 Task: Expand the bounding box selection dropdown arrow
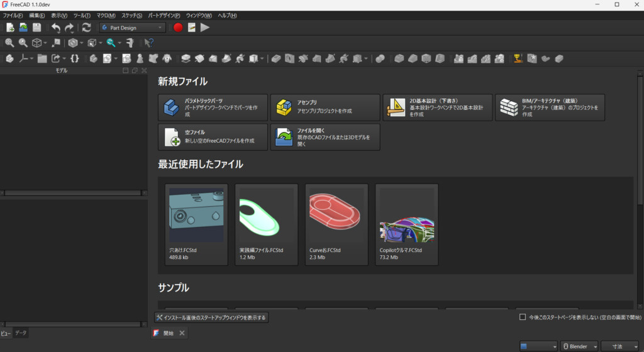click(101, 43)
